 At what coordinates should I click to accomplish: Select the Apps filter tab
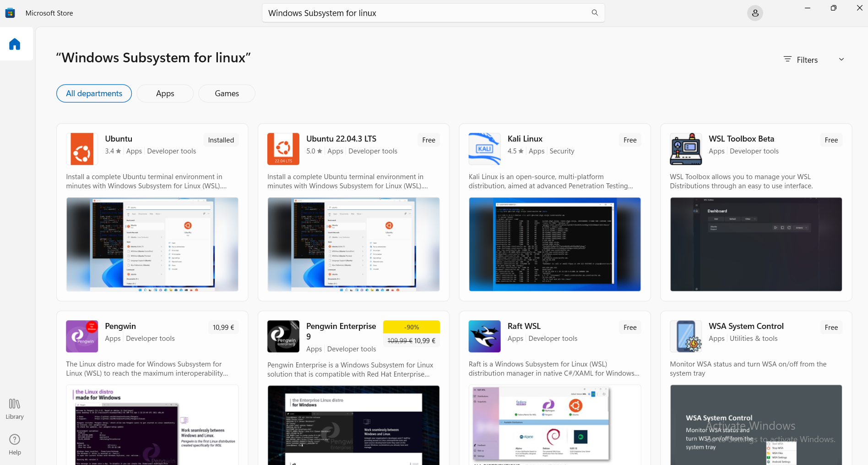click(x=165, y=93)
